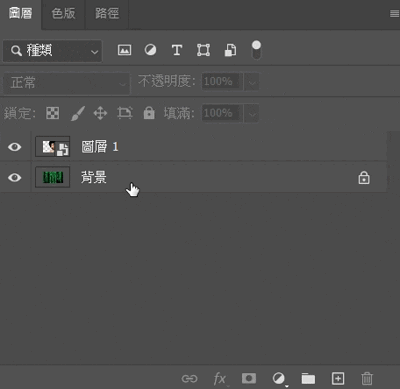Viewport: 400px width, 389px height.
Task: Filter layers by pixel layers icon
Action: coord(124,50)
